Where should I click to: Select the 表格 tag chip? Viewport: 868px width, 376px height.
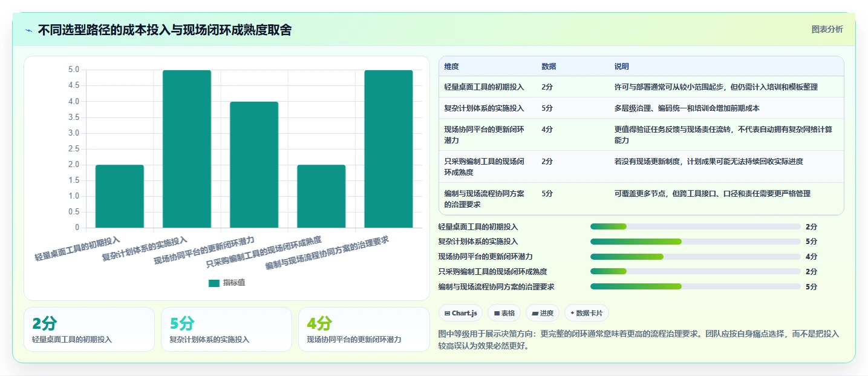pyautogui.click(x=504, y=313)
